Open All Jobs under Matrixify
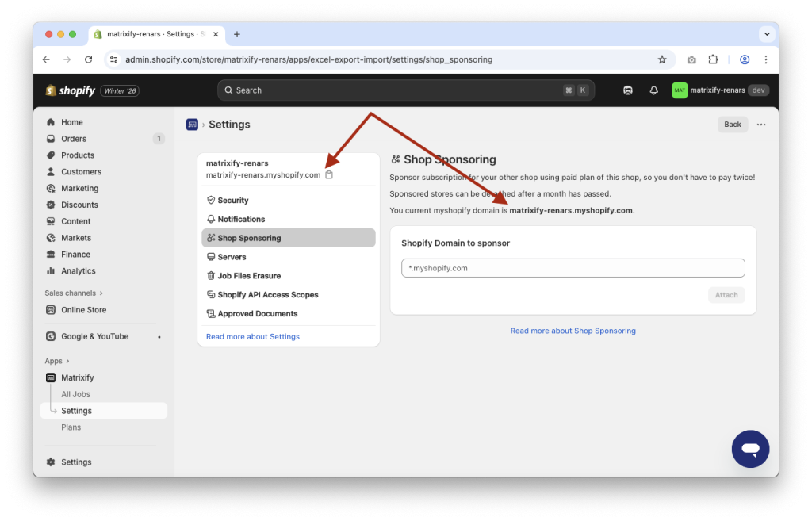Viewport: 812px width, 521px height. coord(75,393)
